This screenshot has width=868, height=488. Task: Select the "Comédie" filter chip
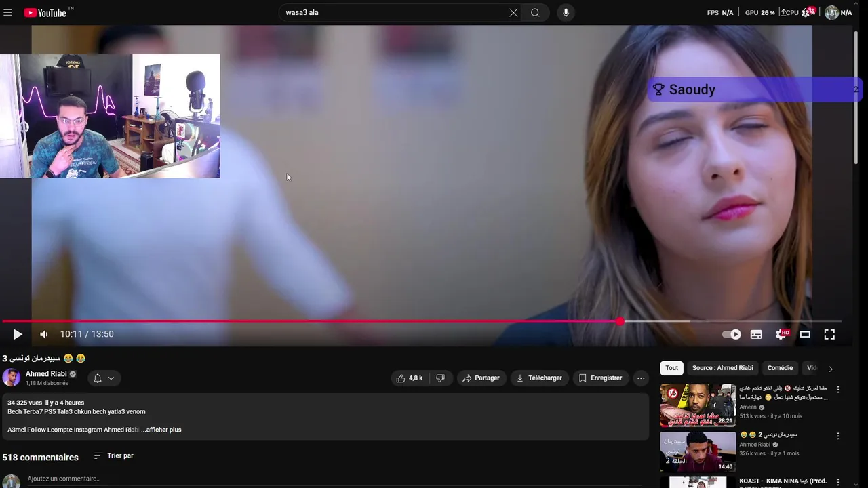[780, 368]
